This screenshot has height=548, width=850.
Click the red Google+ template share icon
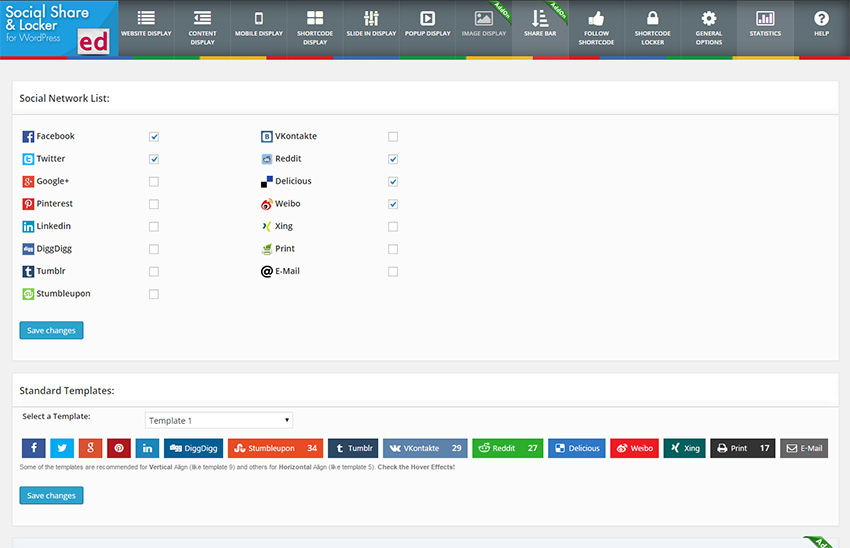[90, 448]
